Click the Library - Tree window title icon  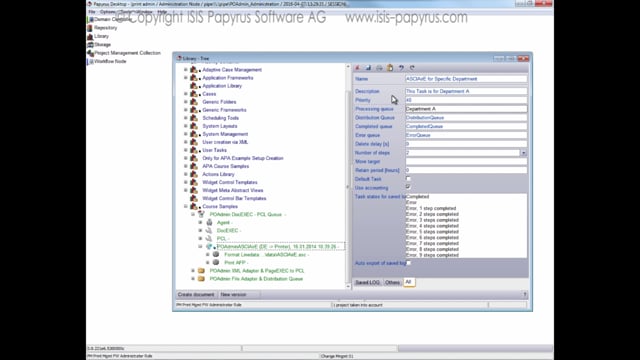pyautogui.click(x=179, y=58)
